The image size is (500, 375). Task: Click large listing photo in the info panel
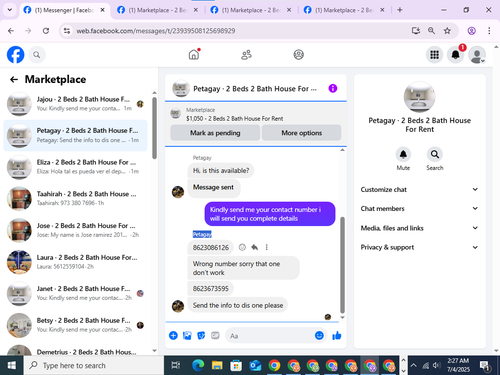click(419, 97)
